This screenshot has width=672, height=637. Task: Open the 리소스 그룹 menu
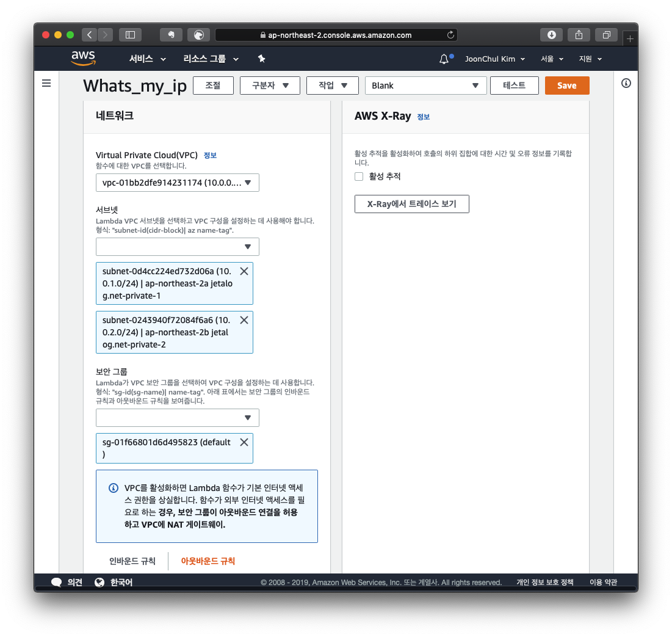coord(211,59)
